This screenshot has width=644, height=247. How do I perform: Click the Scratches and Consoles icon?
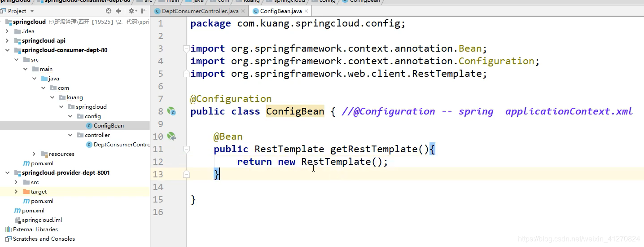coord(9,239)
